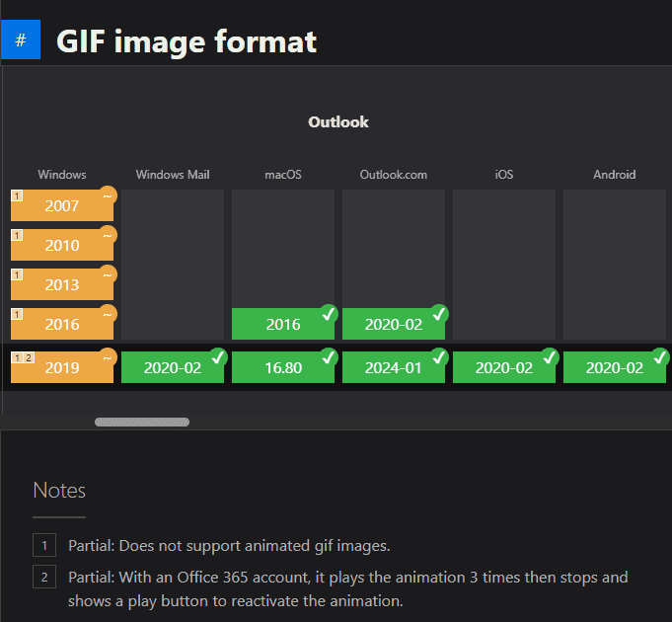Click the blue # anchor link icon
This screenshot has height=622, width=672.
pyautogui.click(x=21, y=39)
